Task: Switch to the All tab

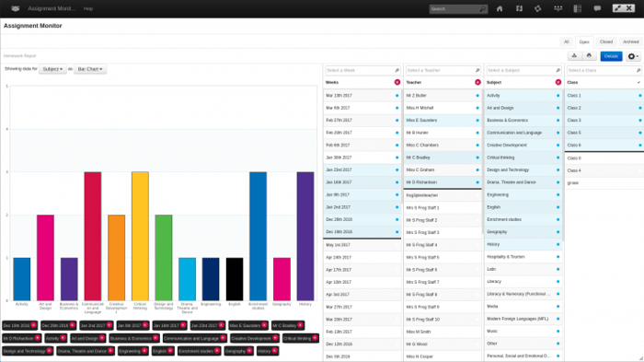Action: (x=567, y=42)
